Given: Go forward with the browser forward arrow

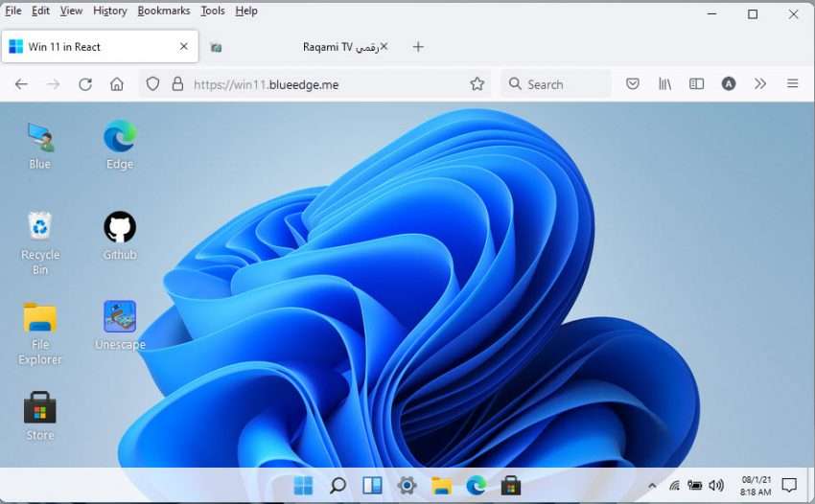Looking at the screenshot, I should pos(53,84).
